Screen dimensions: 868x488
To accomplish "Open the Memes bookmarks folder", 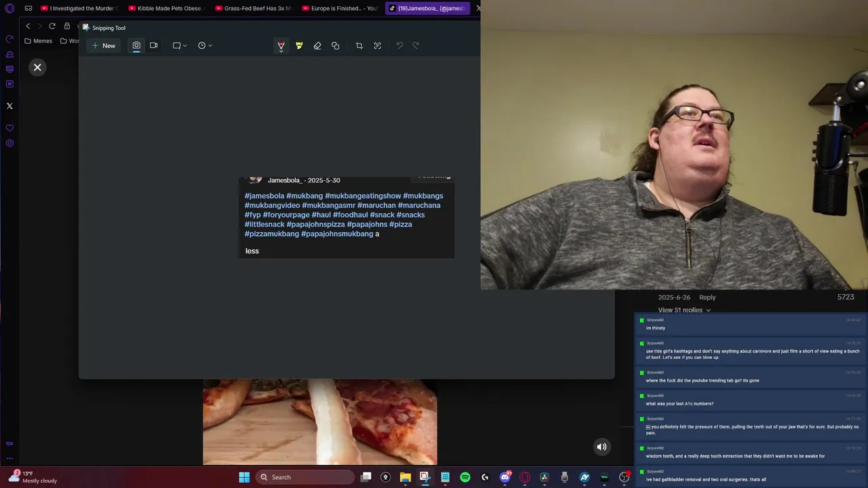I will (38, 41).
